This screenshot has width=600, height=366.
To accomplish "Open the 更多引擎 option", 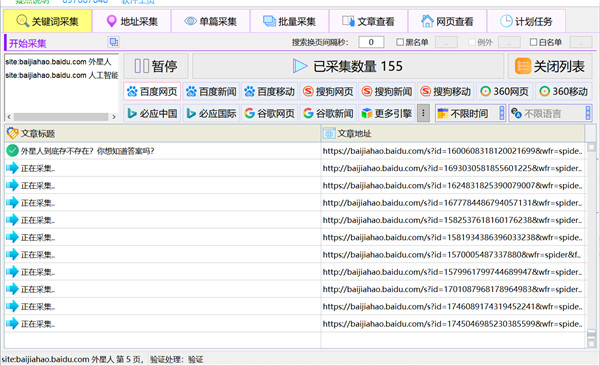I will (387, 113).
